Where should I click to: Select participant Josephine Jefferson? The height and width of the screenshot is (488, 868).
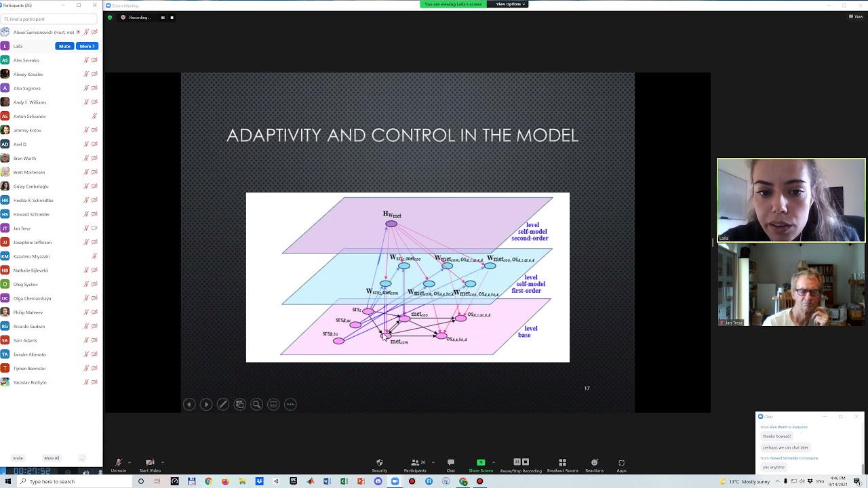(33, 242)
